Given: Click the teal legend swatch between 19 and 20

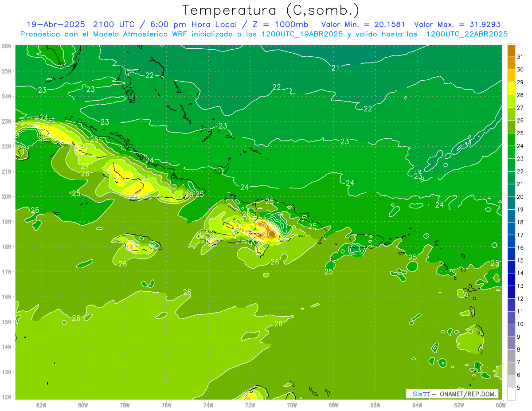Looking at the screenshot, I should coord(511,203).
